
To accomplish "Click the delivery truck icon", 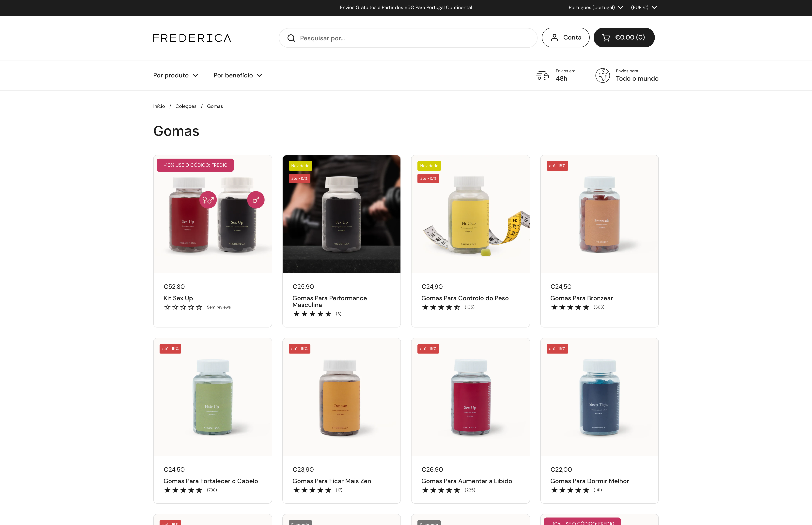I will point(542,75).
